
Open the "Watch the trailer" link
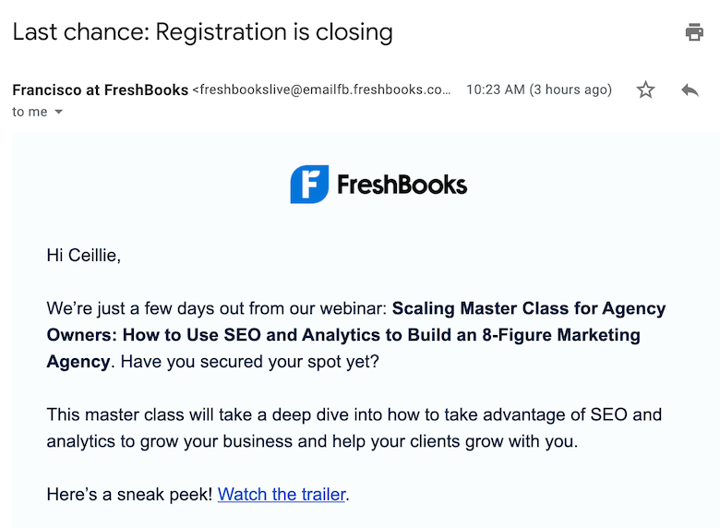(281, 494)
